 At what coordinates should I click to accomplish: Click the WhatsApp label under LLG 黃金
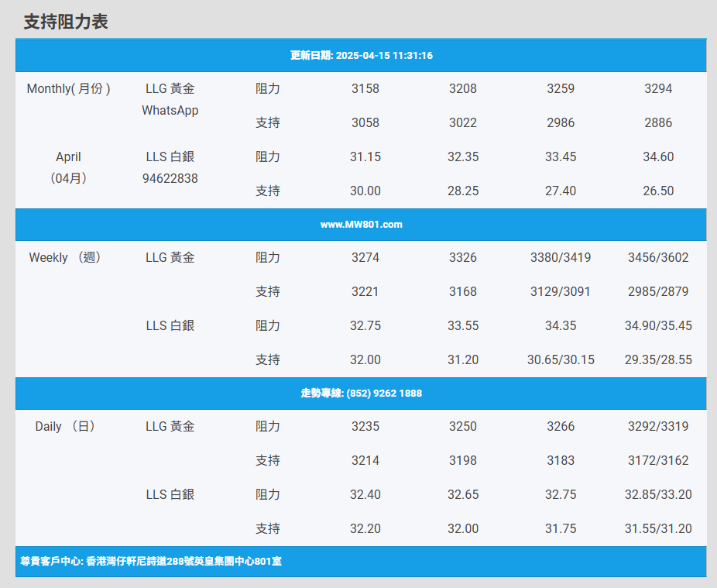click(170, 110)
